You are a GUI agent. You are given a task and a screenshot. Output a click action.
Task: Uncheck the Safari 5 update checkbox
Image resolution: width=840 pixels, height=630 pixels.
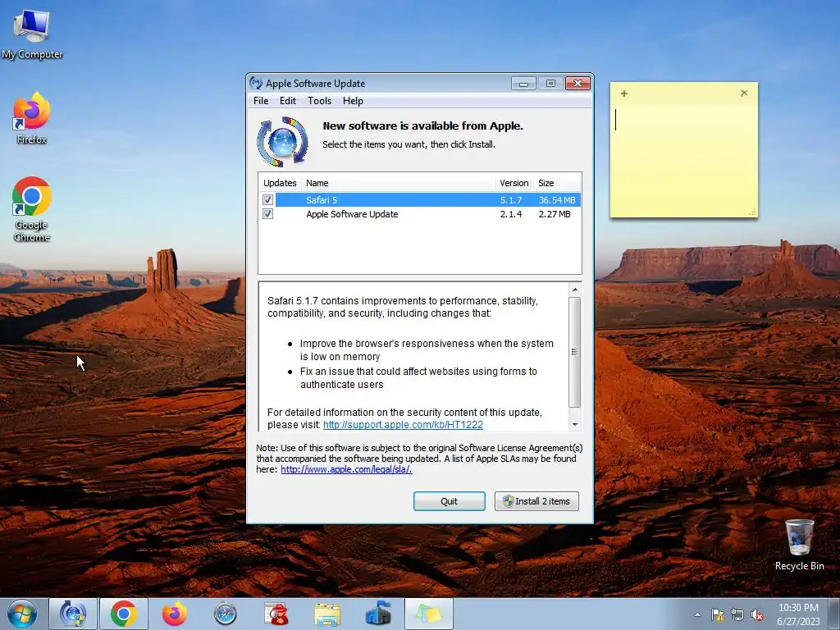[x=268, y=200]
